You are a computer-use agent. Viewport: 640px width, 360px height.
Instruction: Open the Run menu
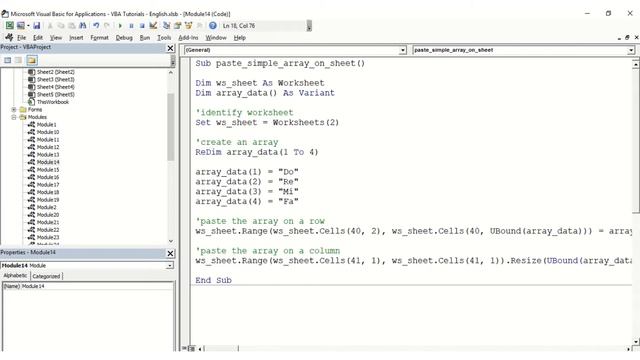pyautogui.click(x=145, y=38)
